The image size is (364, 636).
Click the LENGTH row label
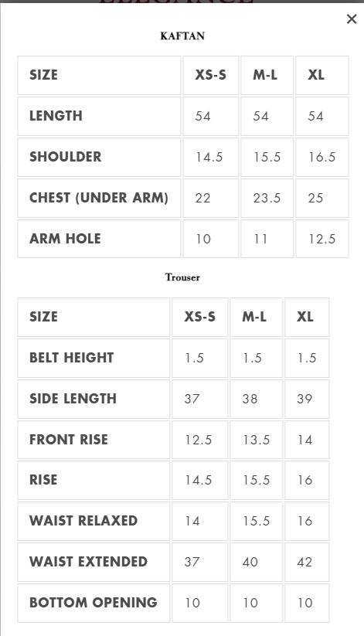(56, 116)
